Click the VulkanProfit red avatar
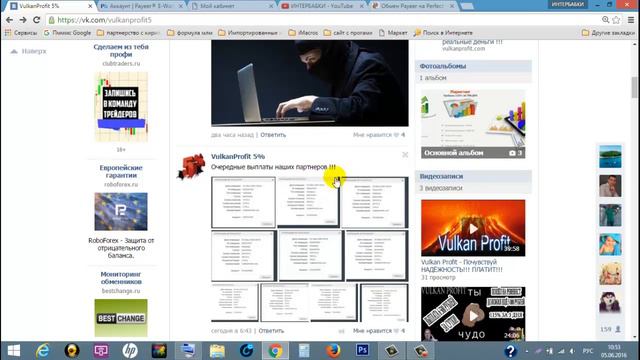Viewport: 640px width, 360px height. tap(191, 166)
